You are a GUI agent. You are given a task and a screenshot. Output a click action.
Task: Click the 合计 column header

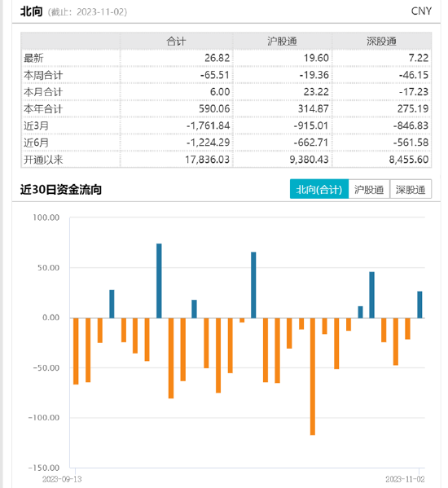(177, 41)
